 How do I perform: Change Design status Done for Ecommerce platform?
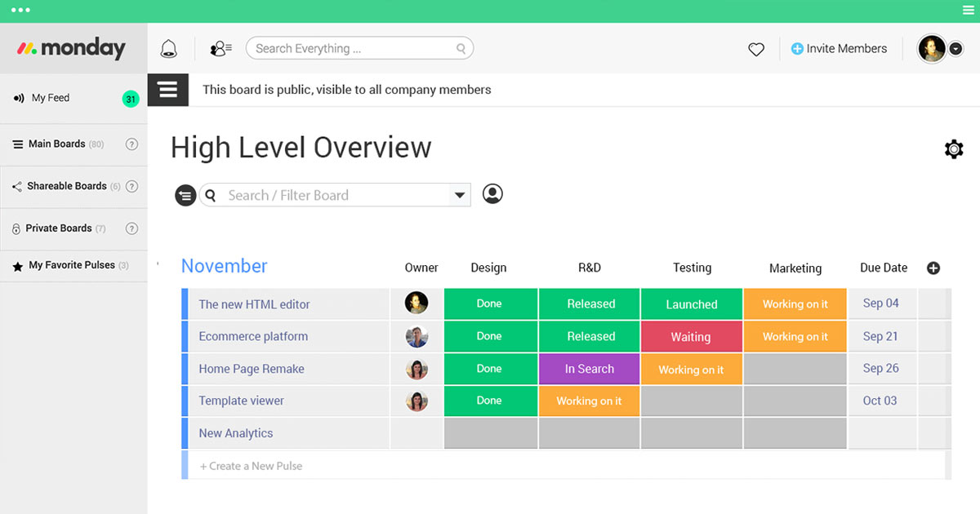(490, 336)
